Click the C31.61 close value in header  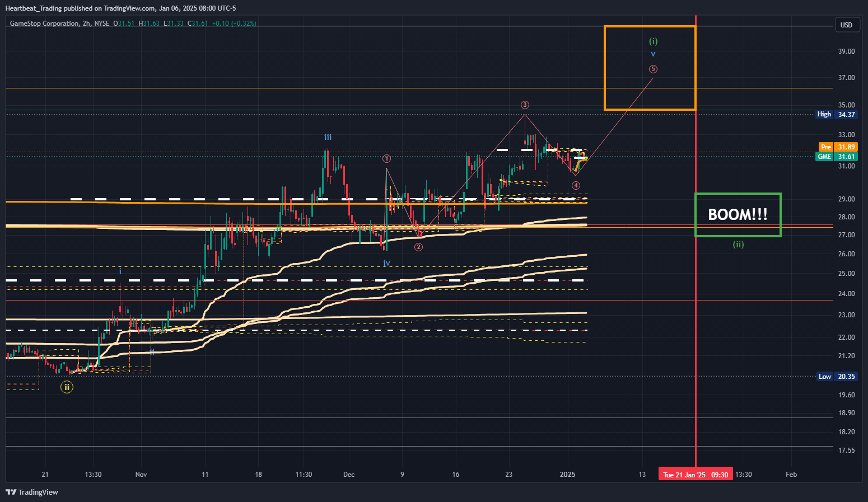point(198,24)
